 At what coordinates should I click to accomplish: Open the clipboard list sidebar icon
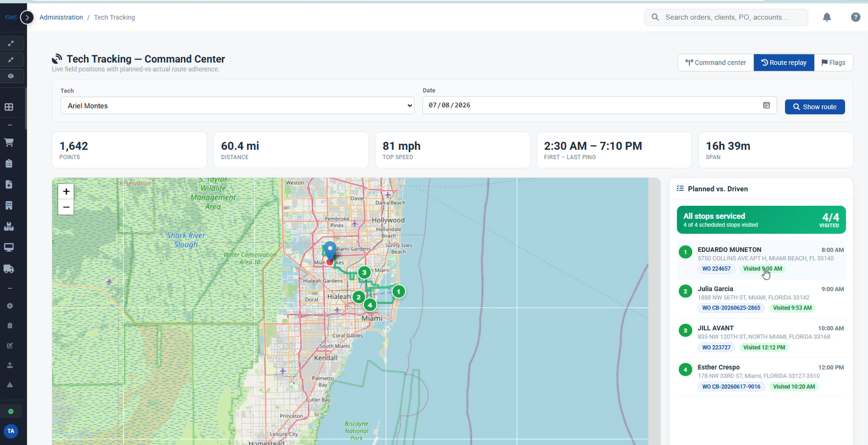tap(9, 164)
